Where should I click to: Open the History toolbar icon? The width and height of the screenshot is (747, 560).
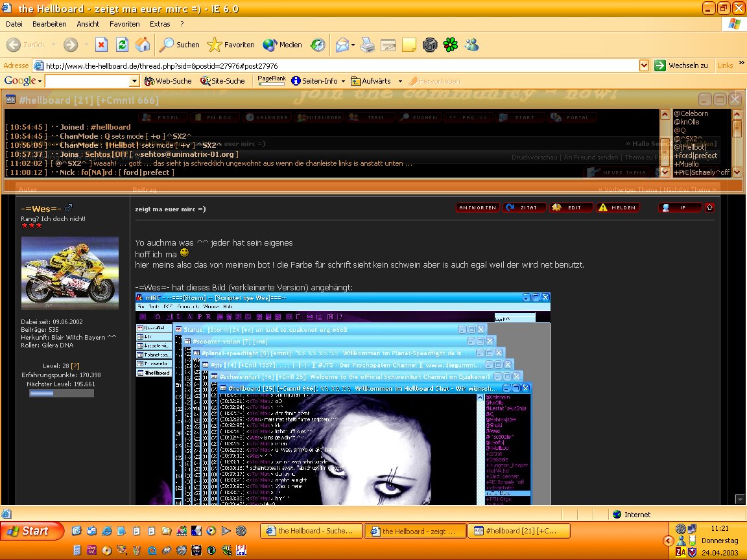[318, 45]
